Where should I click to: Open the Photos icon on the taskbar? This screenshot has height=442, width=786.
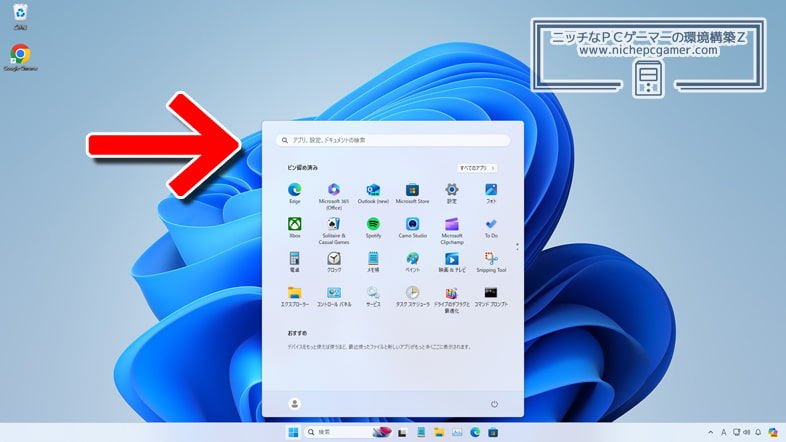pyautogui.click(x=457, y=432)
